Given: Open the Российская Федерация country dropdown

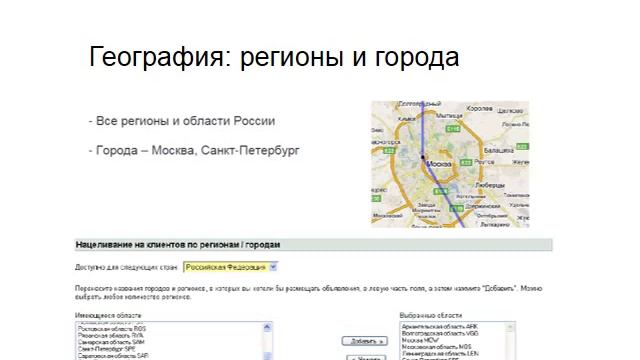Looking at the screenshot, I should (231, 267).
